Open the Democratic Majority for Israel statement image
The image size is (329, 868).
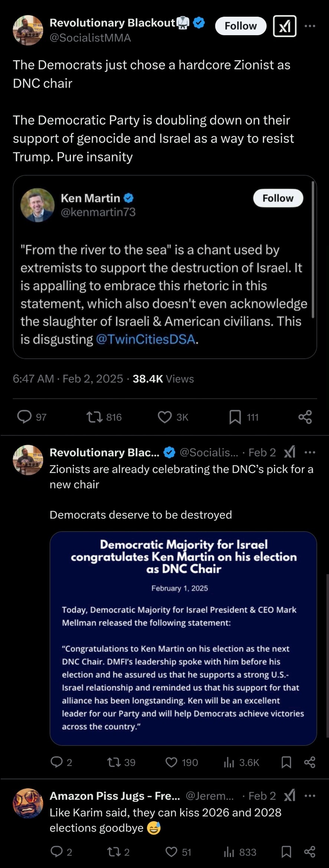click(183, 638)
